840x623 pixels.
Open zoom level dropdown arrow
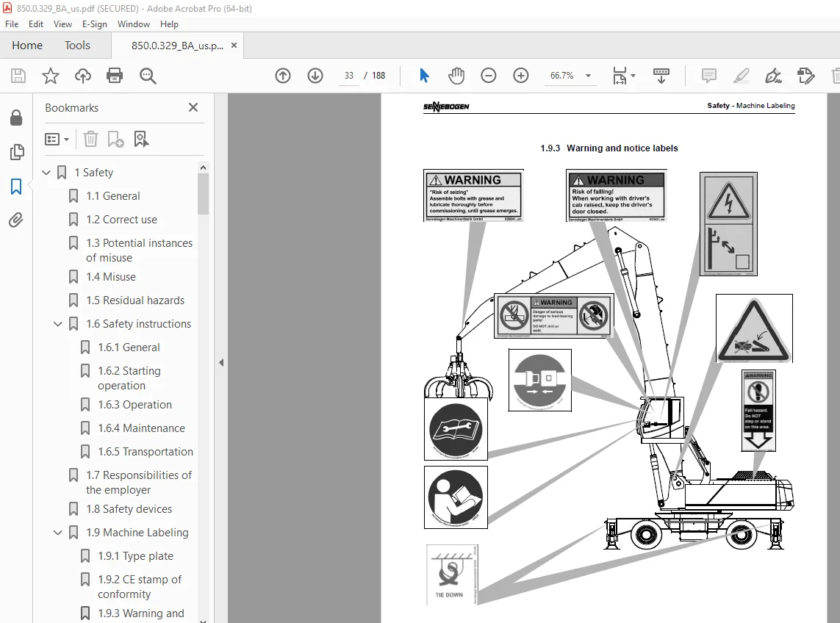[x=588, y=76]
